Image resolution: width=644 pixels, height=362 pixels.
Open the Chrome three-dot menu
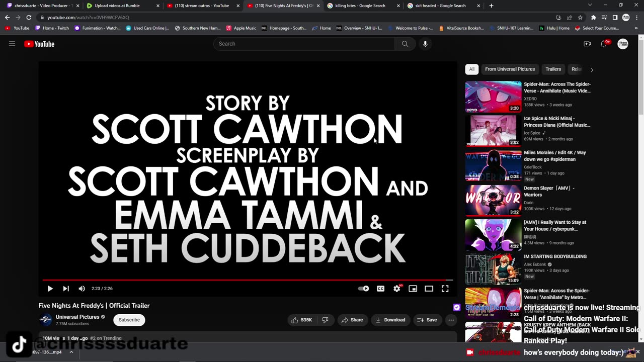[637, 18]
